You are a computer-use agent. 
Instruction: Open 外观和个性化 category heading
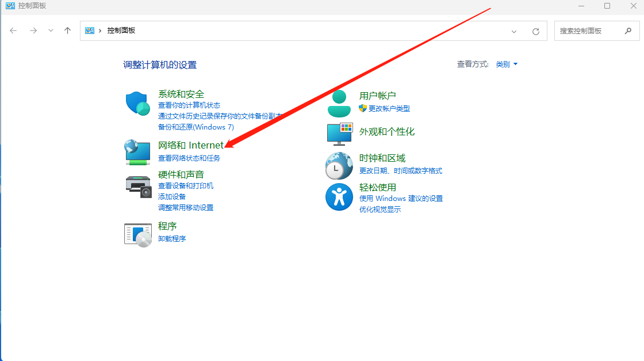387,132
